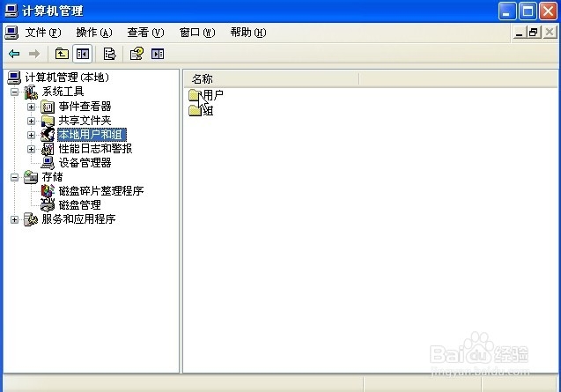Viewport: 561px width, 392px height.
Task: Select 计算机管理(本地) root label
Action: tap(67, 78)
